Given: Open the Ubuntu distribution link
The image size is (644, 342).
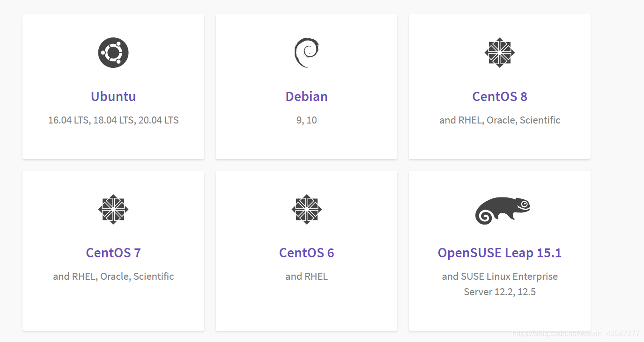Looking at the screenshot, I should (x=113, y=96).
